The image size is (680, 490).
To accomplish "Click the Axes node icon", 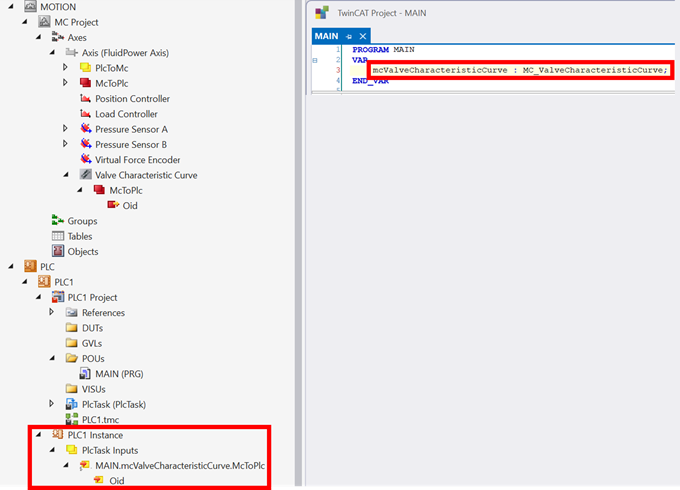I will coord(58,37).
